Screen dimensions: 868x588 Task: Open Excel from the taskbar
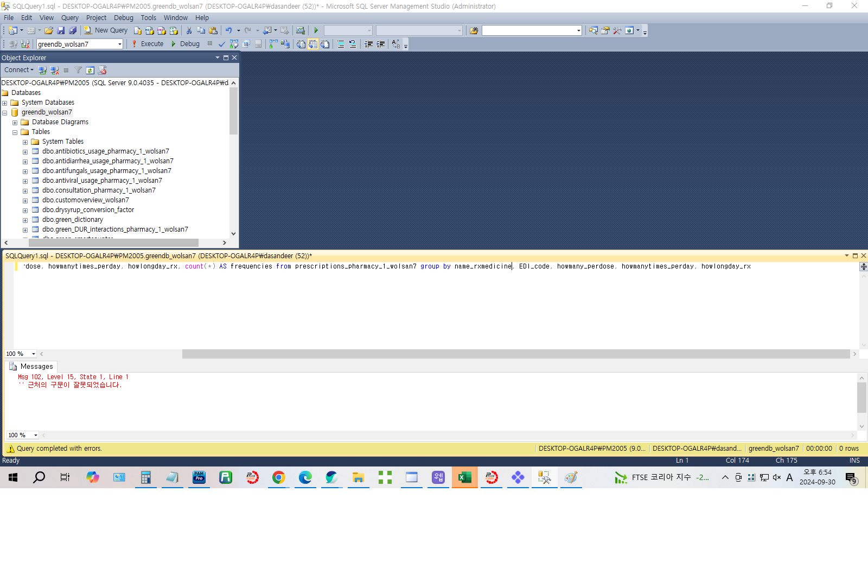[464, 477]
